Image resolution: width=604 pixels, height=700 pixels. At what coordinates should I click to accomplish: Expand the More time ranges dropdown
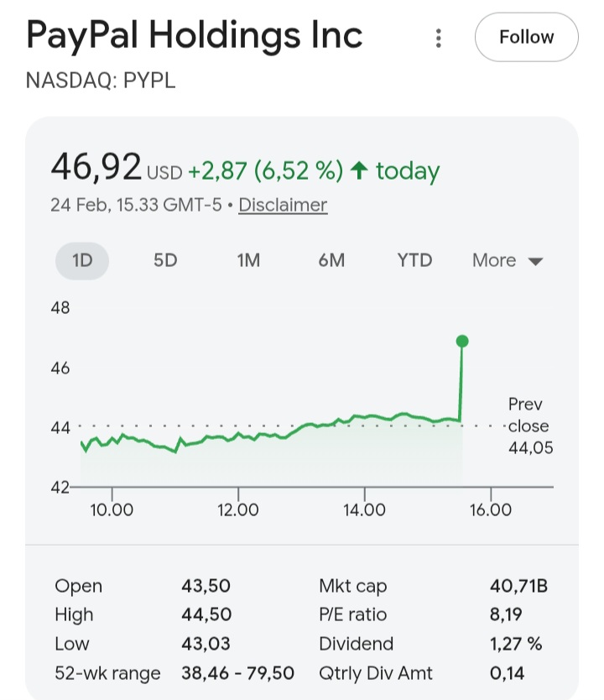tap(508, 260)
